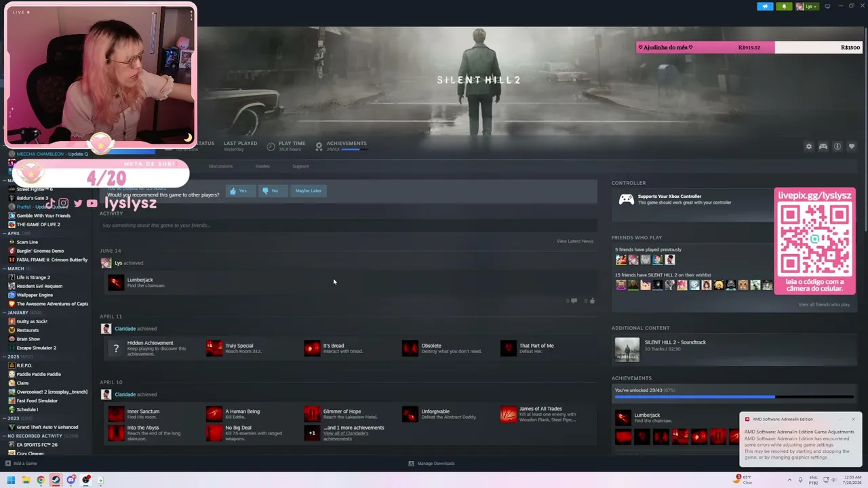Open Inner Sanctum achievement icon
This screenshot has width=868, height=488.
point(116,413)
